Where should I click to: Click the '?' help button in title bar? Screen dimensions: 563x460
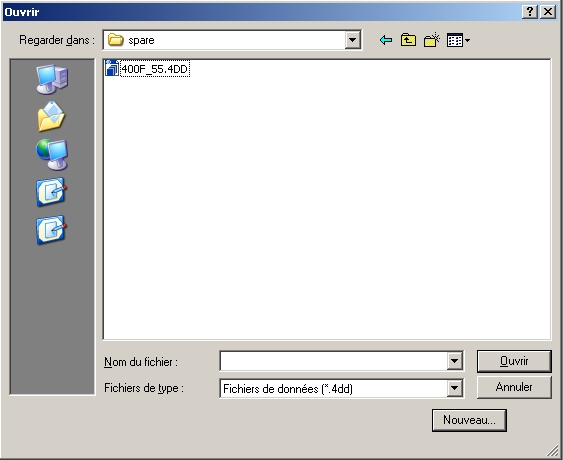tap(530, 12)
